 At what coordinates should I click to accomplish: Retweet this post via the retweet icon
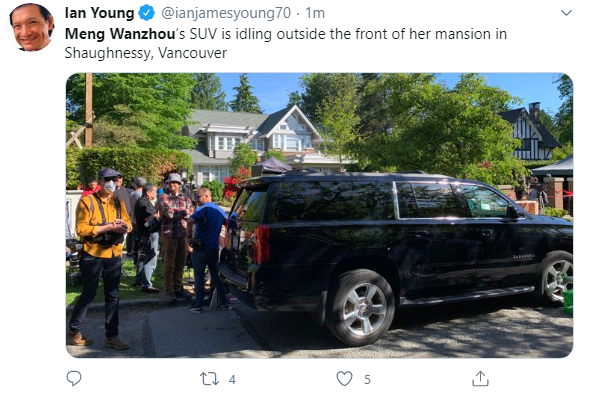pos(209,378)
